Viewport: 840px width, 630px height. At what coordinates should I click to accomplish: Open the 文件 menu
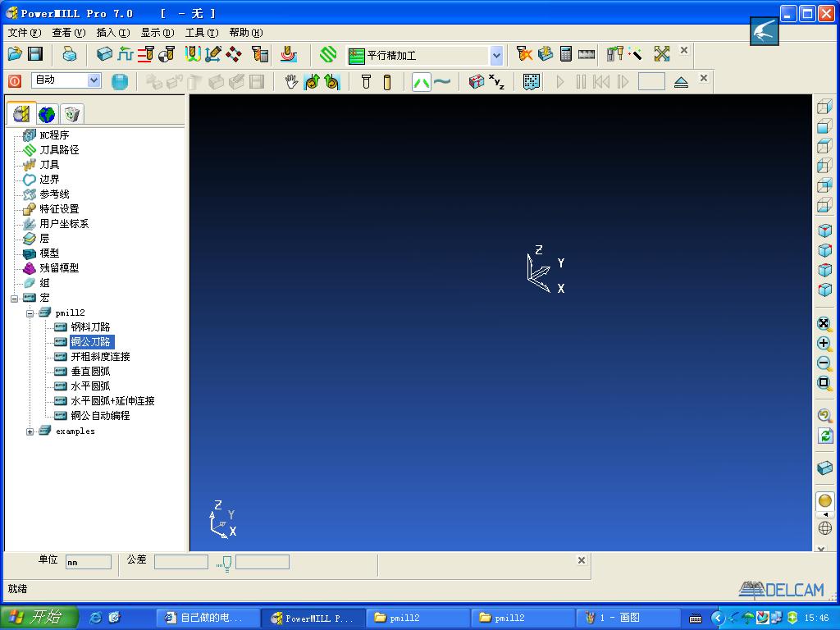[25, 33]
